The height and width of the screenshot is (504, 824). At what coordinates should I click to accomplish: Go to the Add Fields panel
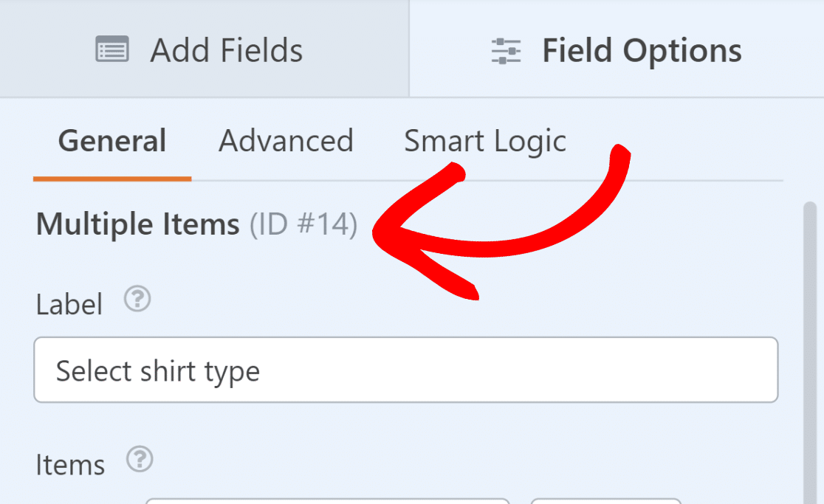coord(205,48)
